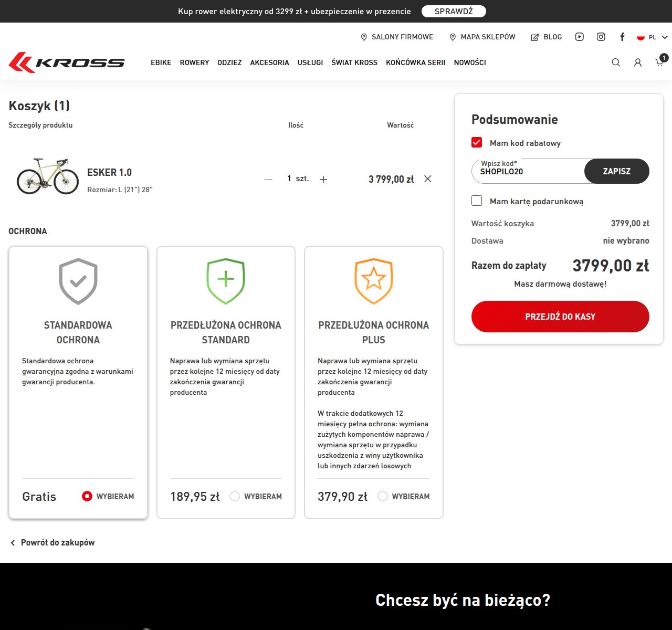Select the 189,95 zł protection radio
This screenshot has height=630, width=672.
point(235,496)
